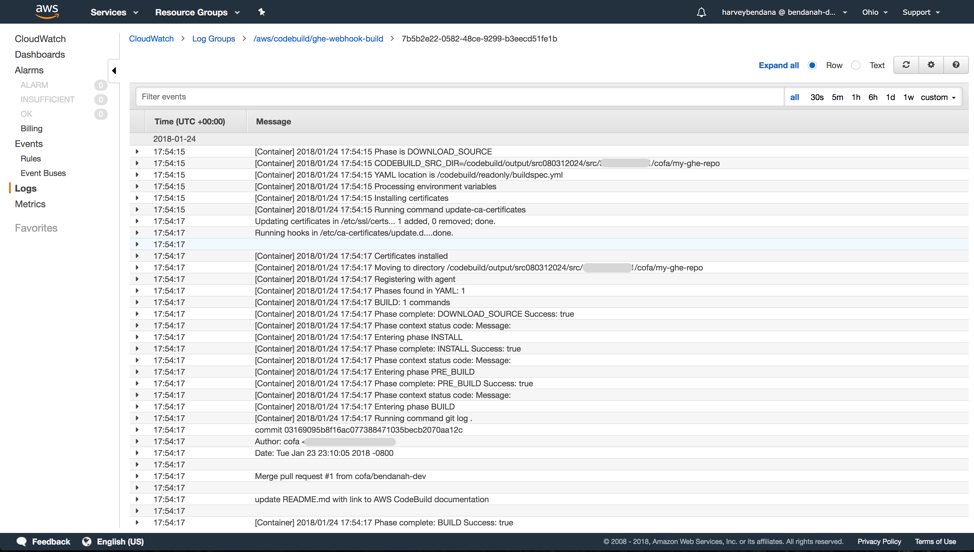Click the Author: cofa log message

(x=325, y=441)
